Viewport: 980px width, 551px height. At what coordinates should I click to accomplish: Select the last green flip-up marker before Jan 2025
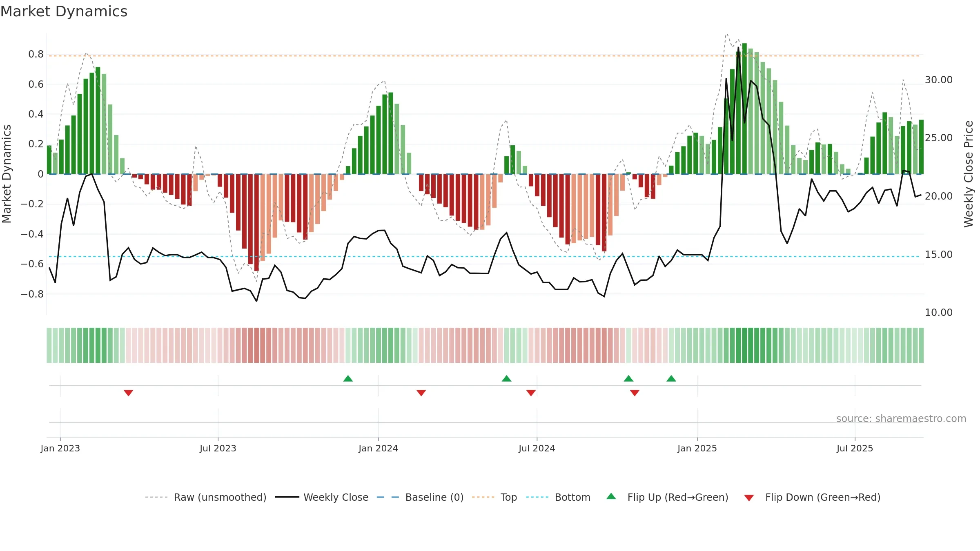(671, 378)
